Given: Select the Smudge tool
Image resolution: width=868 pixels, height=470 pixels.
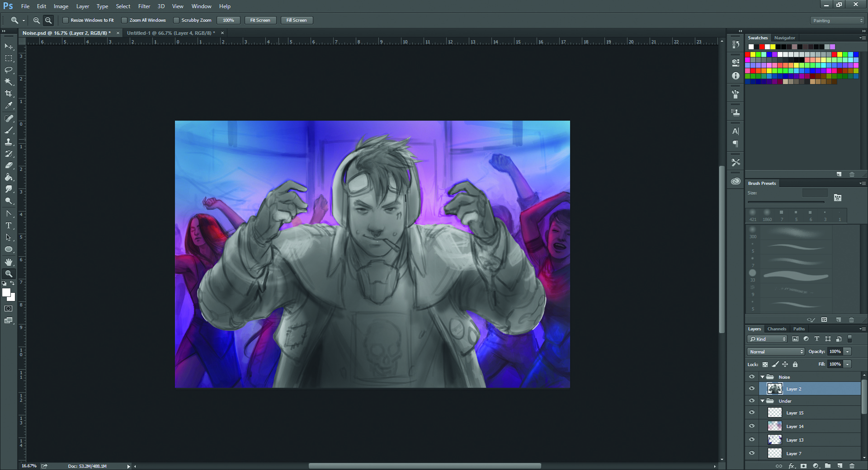Looking at the screenshot, I should click(x=9, y=189).
